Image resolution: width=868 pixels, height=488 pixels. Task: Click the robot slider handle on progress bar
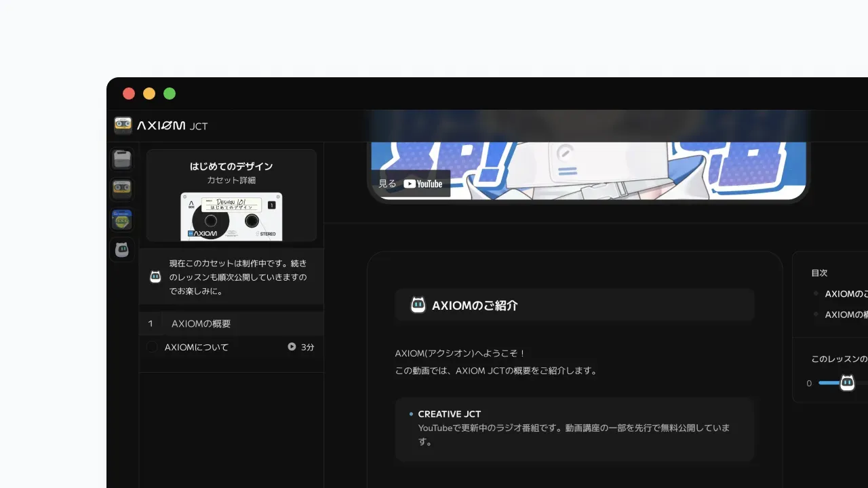(x=847, y=383)
